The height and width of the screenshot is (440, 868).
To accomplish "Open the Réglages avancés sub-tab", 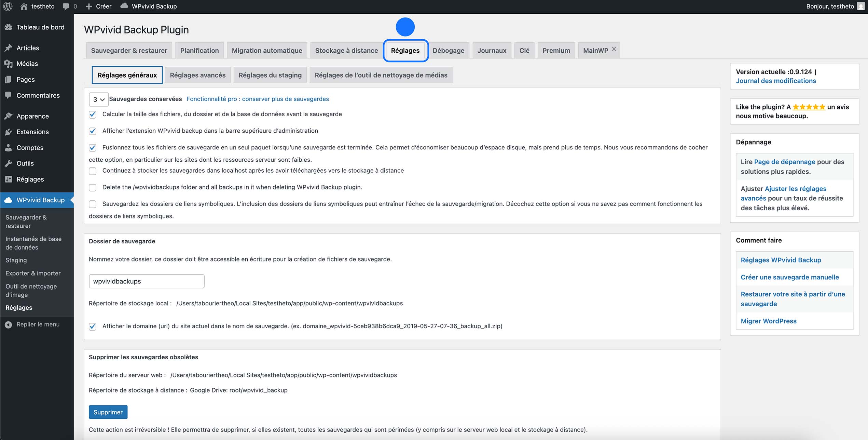I will tap(197, 75).
